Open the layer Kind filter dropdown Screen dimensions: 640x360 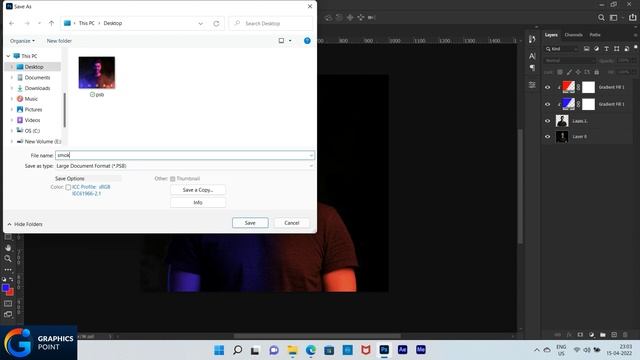click(562, 49)
